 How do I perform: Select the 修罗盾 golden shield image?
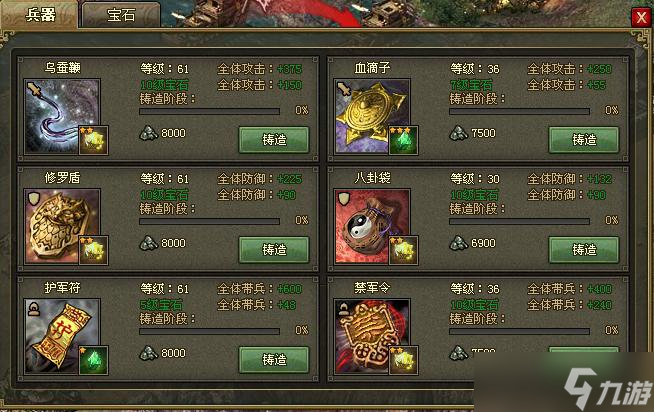click(62, 226)
